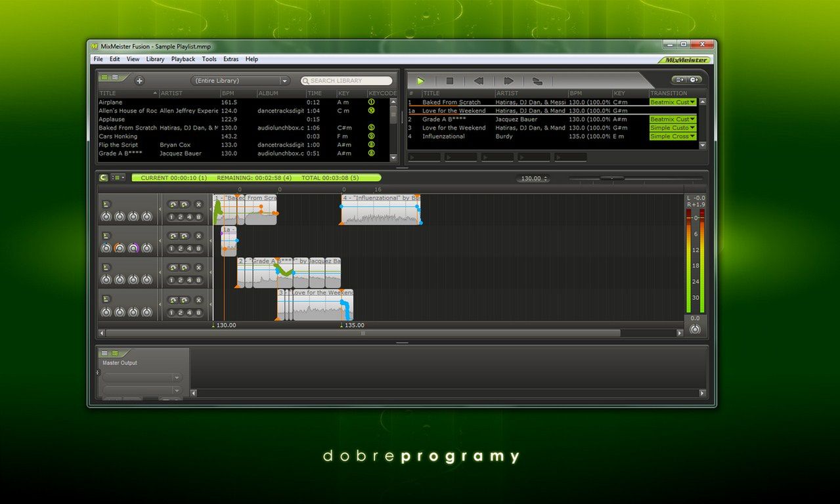840x504 pixels.
Task: Open the Entire Library dropdown
Action: pyautogui.click(x=240, y=81)
